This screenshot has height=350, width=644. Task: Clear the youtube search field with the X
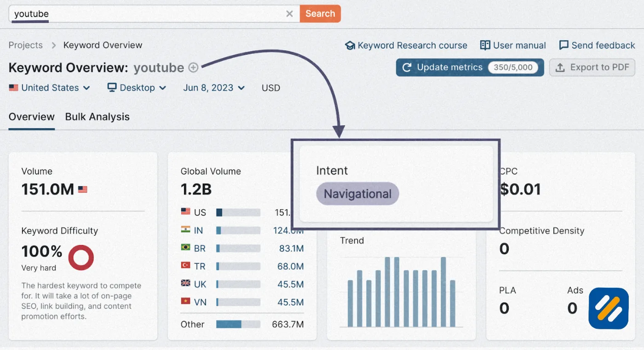click(289, 14)
